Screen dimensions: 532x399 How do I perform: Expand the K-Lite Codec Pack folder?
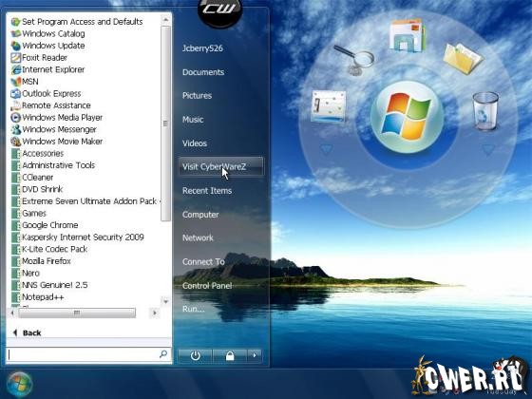49,249
